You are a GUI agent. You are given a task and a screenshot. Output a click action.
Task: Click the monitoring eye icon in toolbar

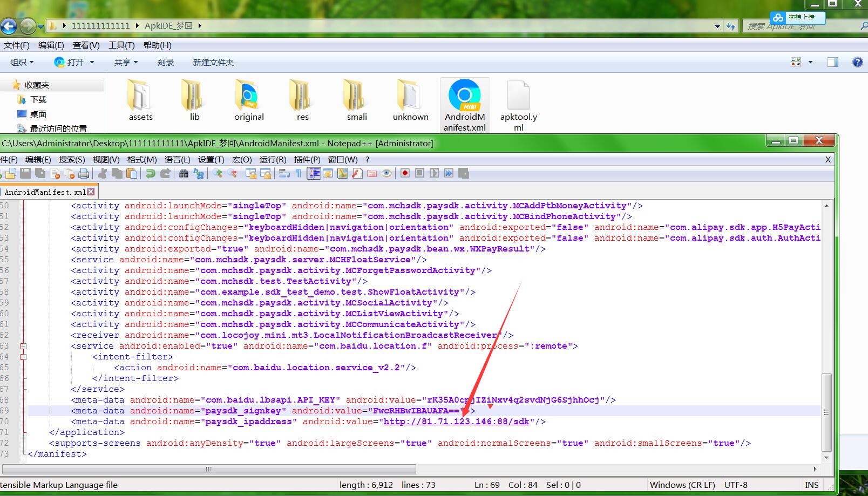click(386, 173)
